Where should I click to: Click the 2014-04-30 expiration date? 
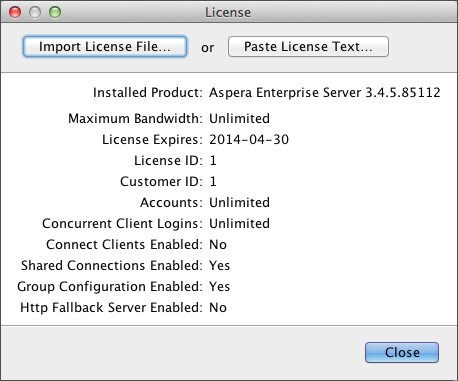pos(249,140)
